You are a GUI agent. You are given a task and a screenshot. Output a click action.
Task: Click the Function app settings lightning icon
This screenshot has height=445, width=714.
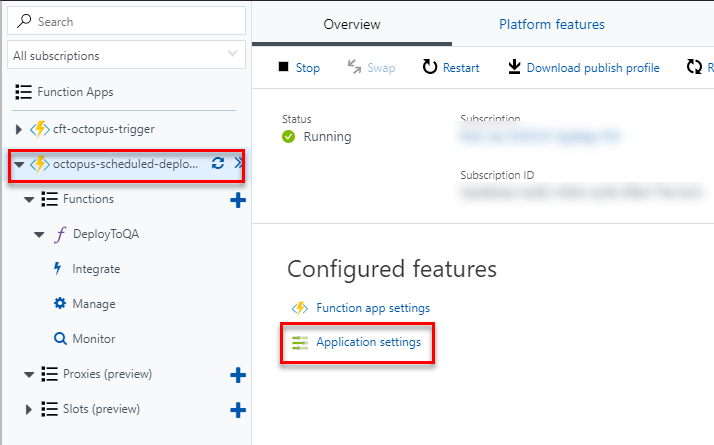[x=300, y=308]
